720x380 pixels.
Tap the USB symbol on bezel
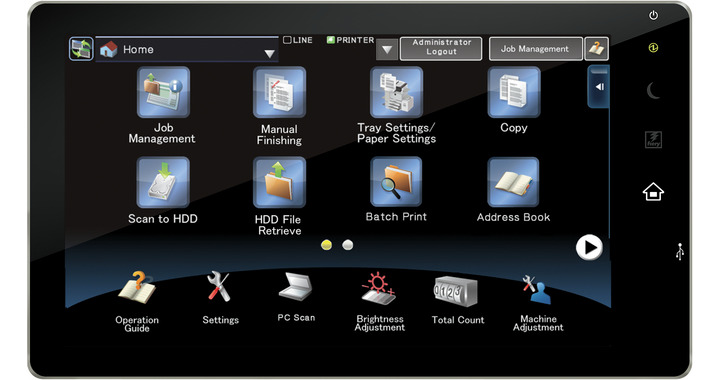pos(680,252)
